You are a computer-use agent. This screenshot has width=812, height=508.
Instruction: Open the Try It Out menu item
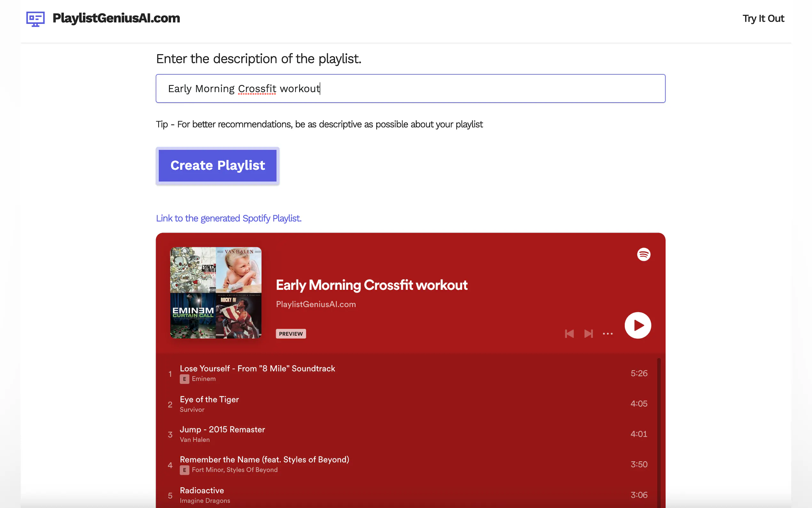pos(763,19)
